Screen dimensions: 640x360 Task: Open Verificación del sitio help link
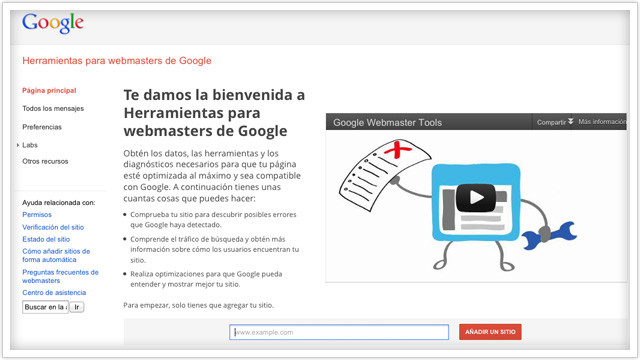click(53, 227)
